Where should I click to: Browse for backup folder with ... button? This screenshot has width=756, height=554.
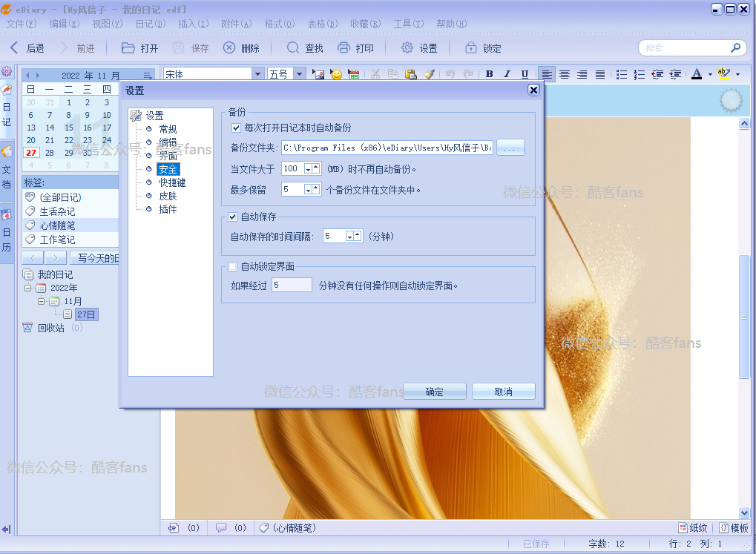510,148
